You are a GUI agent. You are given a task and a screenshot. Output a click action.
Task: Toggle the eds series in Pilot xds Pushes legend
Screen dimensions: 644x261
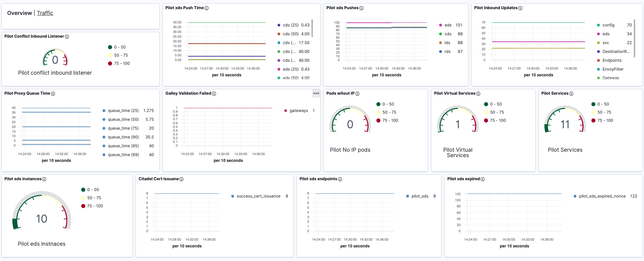(x=448, y=25)
